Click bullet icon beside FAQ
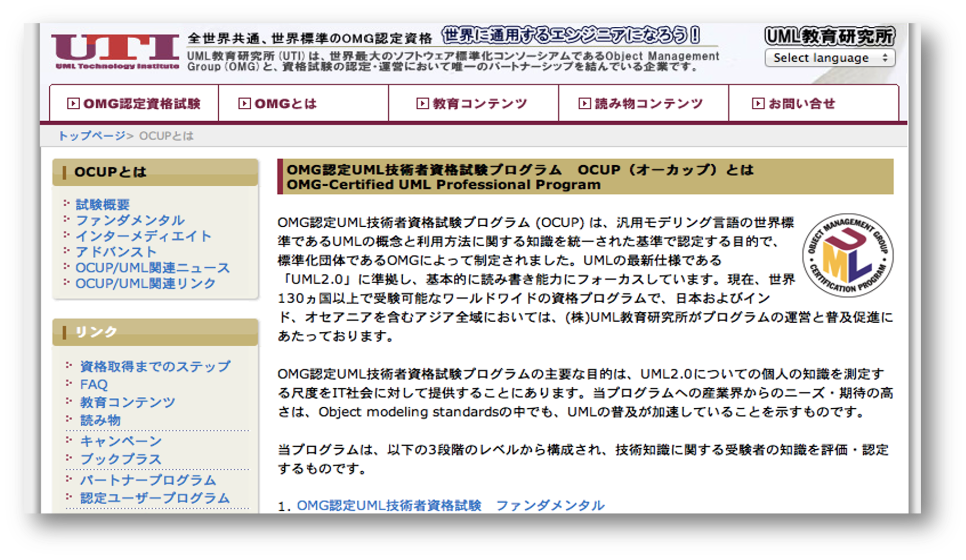 [69, 383]
